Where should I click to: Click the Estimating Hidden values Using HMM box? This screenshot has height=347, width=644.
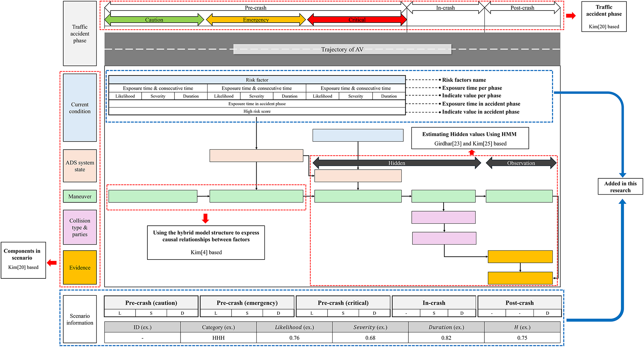click(x=470, y=139)
